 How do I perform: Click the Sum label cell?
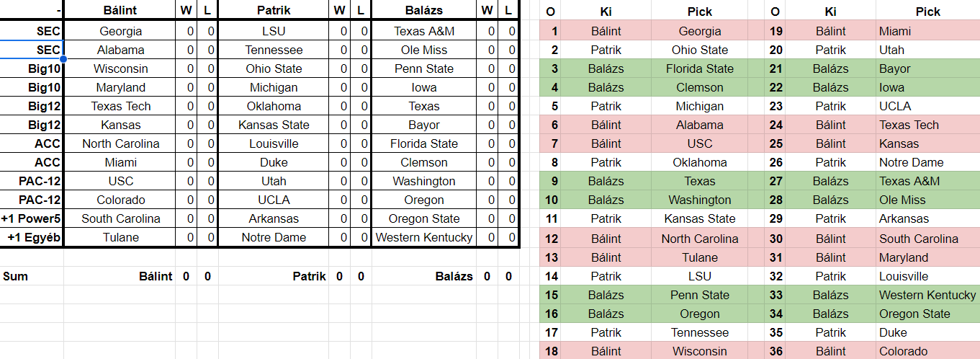pyautogui.click(x=16, y=276)
